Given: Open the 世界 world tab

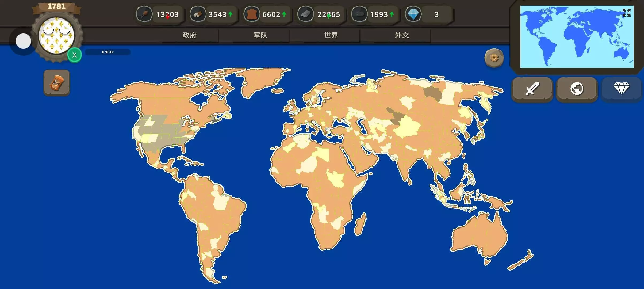Looking at the screenshot, I should coord(331,35).
